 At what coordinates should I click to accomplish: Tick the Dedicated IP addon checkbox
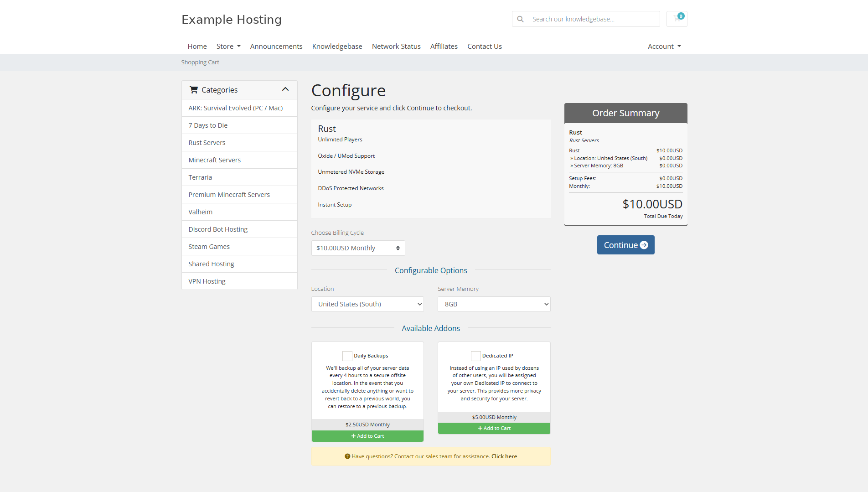coord(475,356)
